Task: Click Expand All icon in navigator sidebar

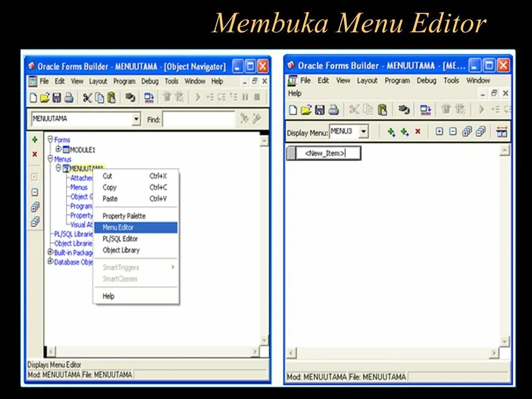Action: [35, 207]
